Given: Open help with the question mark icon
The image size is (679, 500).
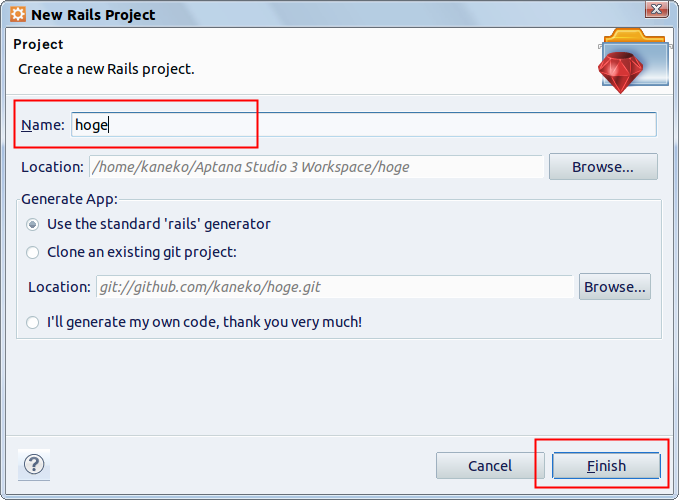Looking at the screenshot, I should [x=34, y=465].
